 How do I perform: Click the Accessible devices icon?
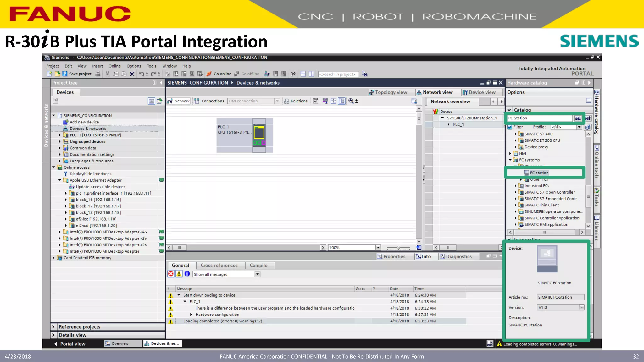tap(267, 74)
